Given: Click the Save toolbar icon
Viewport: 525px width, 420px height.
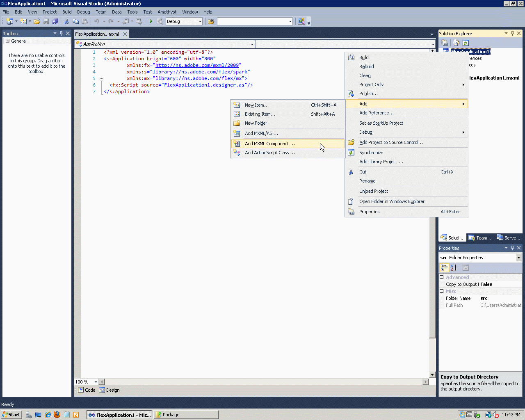Looking at the screenshot, I should 46,21.
